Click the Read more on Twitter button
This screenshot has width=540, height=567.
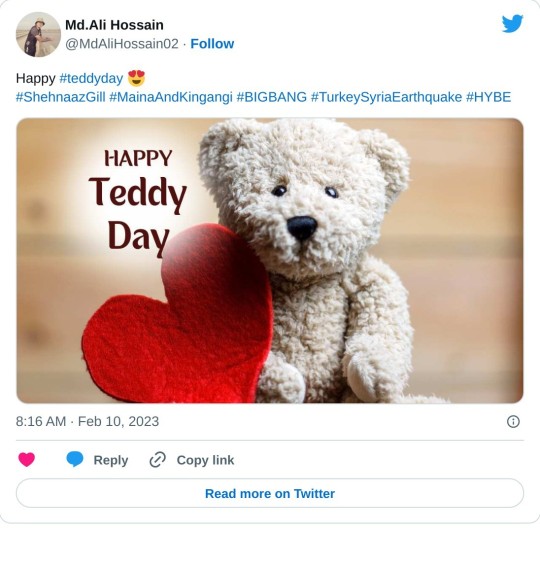coord(270,493)
